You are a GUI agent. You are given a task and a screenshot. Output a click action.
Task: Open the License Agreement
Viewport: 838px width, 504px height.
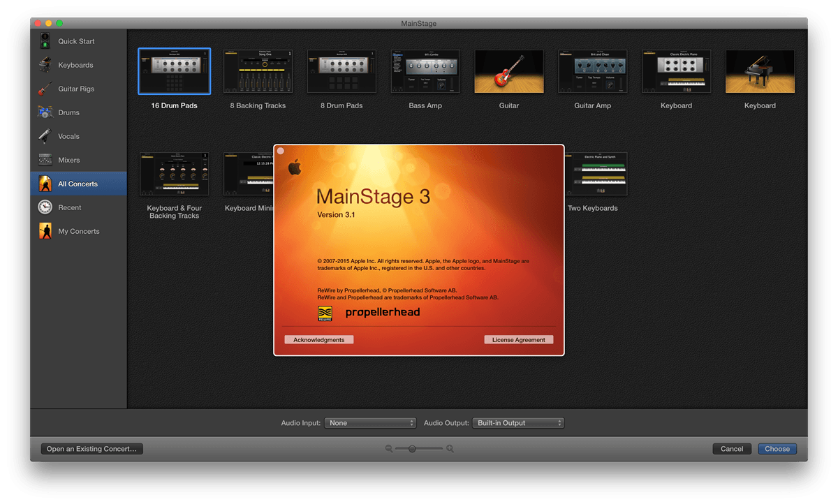point(519,339)
